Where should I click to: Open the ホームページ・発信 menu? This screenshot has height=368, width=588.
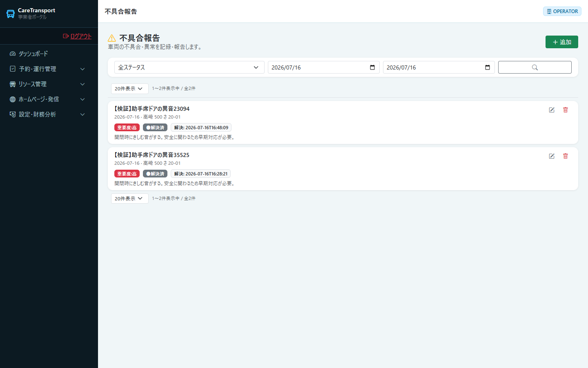click(x=49, y=99)
